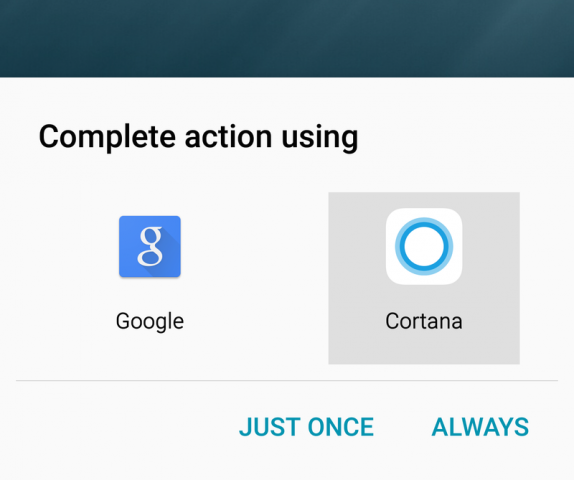Click empty space left of JUST ONCE
This screenshot has height=480, width=574.
(121, 427)
